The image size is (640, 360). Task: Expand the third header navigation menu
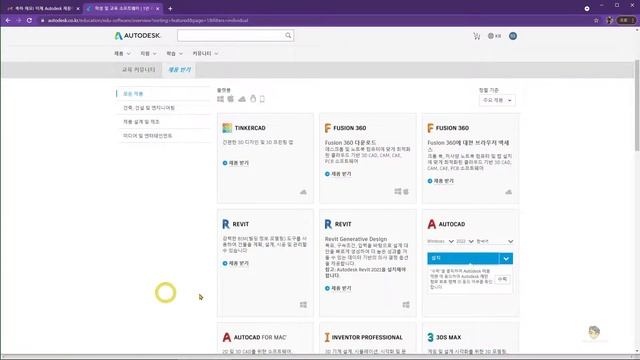point(174,53)
